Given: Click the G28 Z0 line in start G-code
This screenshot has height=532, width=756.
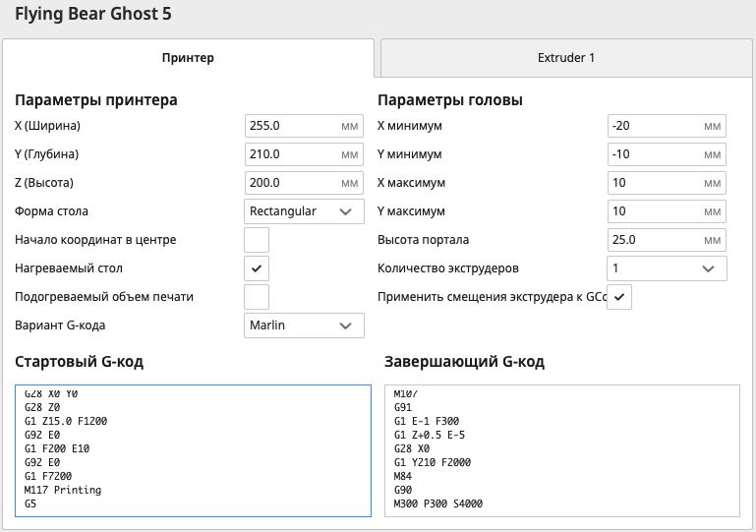Looking at the screenshot, I should pos(42,407).
